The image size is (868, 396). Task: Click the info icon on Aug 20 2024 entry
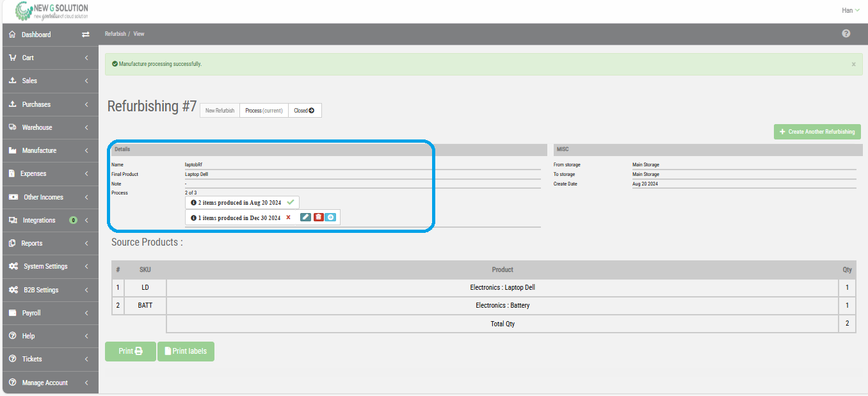click(x=194, y=202)
